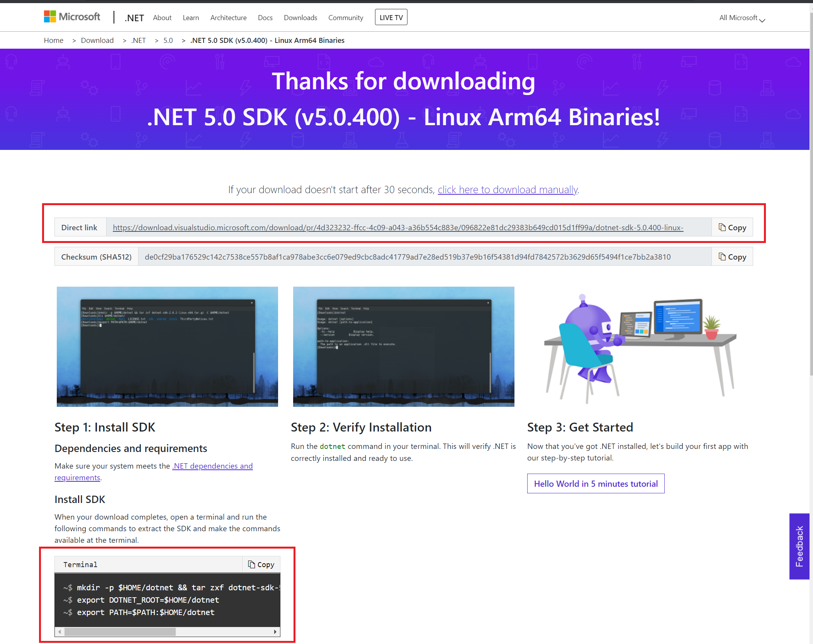Click the green dotnet code word
The height and width of the screenshot is (644, 813).
332,447
